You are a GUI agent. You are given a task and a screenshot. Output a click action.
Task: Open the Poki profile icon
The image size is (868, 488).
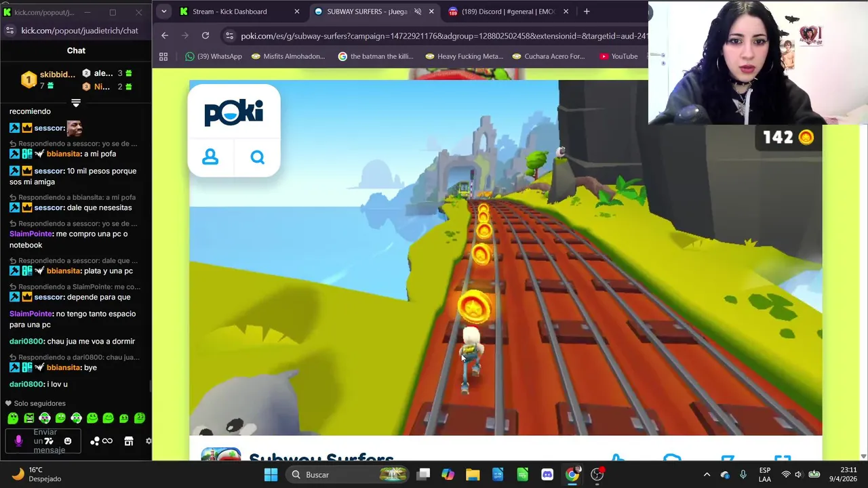210,157
